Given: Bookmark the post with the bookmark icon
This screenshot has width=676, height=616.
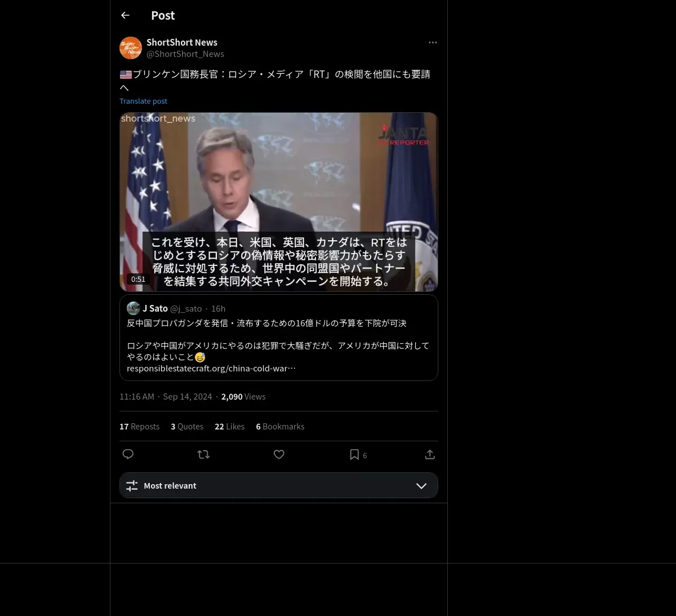Looking at the screenshot, I should tap(354, 454).
